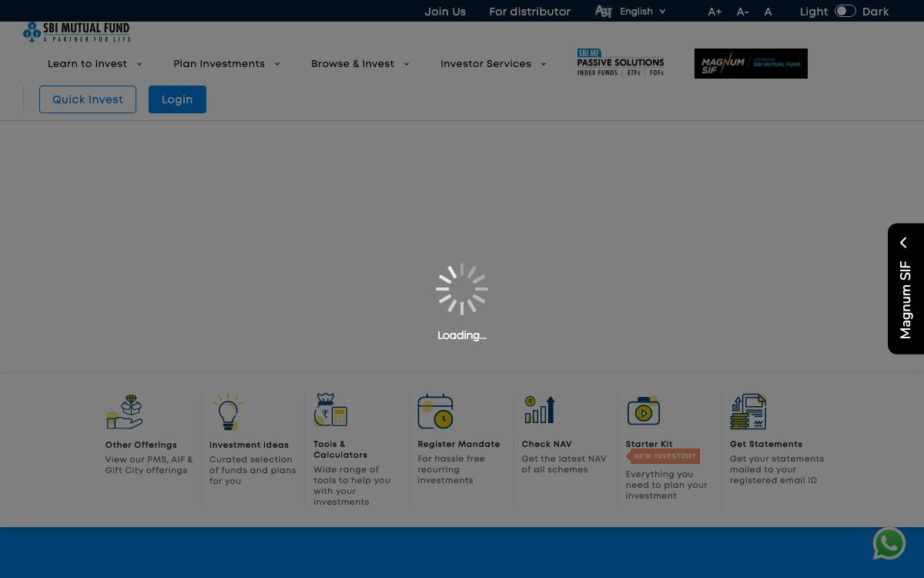This screenshot has height=578, width=924.
Task: Increase font size with A+
Action: 715,12
